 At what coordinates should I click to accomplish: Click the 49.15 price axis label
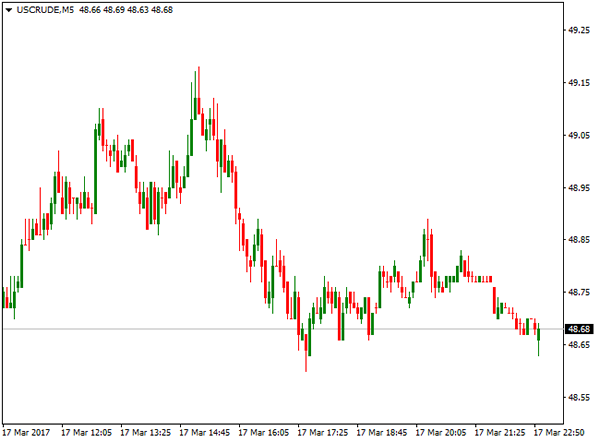(x=579, y=83)
